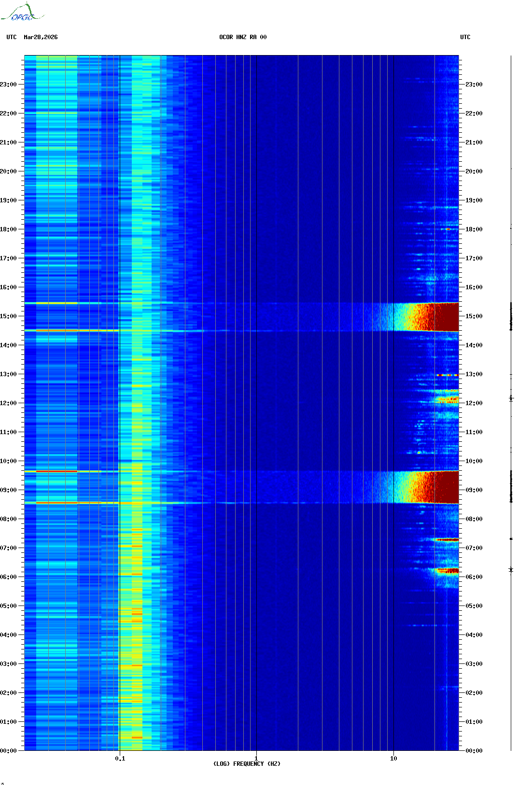Click the left 09:00 time label
Image resolution: width=532 pixels, height=789 pixels.
pyautogui.click(x=8, y=490)
